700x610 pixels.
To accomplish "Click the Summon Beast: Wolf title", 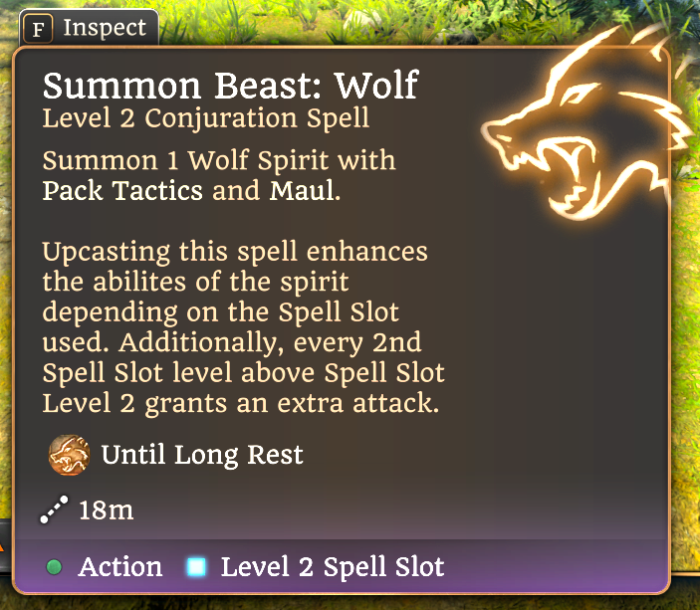I will [230, 85].
